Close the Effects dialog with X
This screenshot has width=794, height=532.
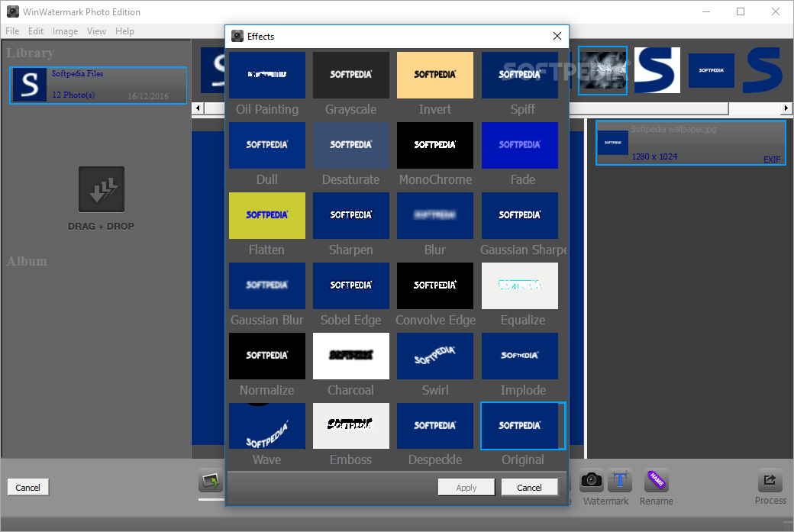pyautogui.click(x=557, y=36)
